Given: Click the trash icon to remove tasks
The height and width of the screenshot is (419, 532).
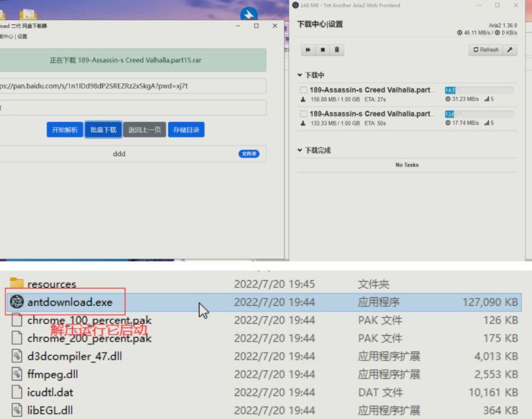Looking at the screenshot, I should [x=335, y=50].
